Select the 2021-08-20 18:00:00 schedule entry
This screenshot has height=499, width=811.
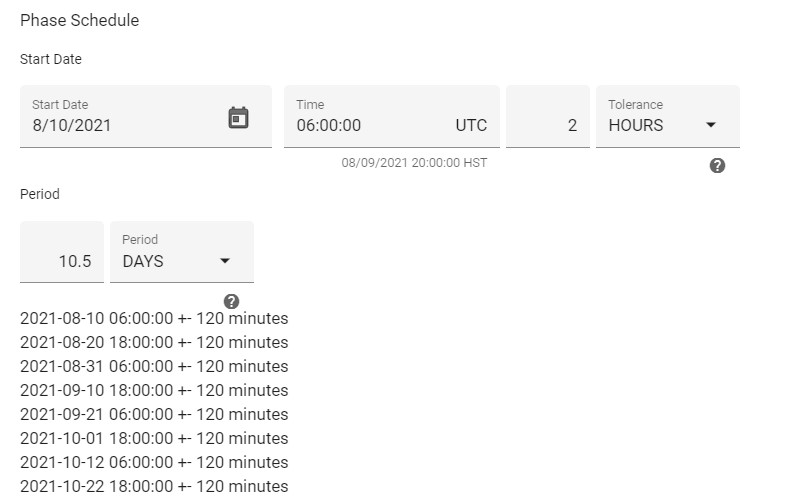pos(154,342)
